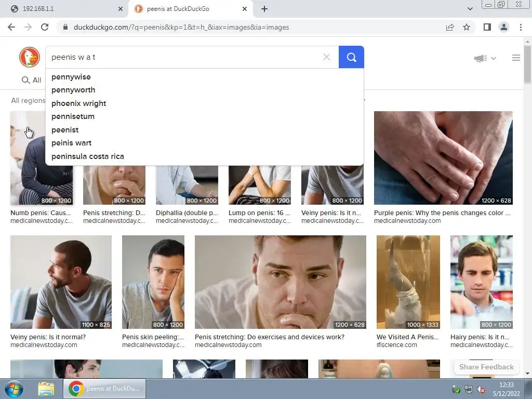Click Penis stretching: Do exercises and devices title

click(x=270, y=337)
